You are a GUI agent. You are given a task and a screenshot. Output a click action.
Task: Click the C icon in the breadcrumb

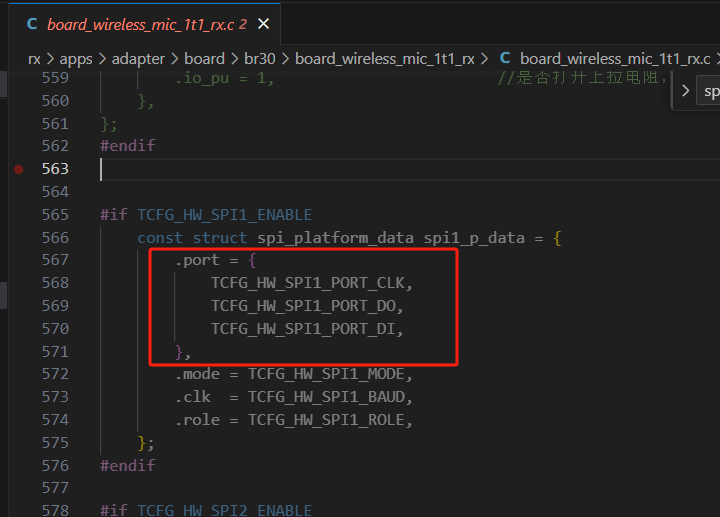click(505, 58)
